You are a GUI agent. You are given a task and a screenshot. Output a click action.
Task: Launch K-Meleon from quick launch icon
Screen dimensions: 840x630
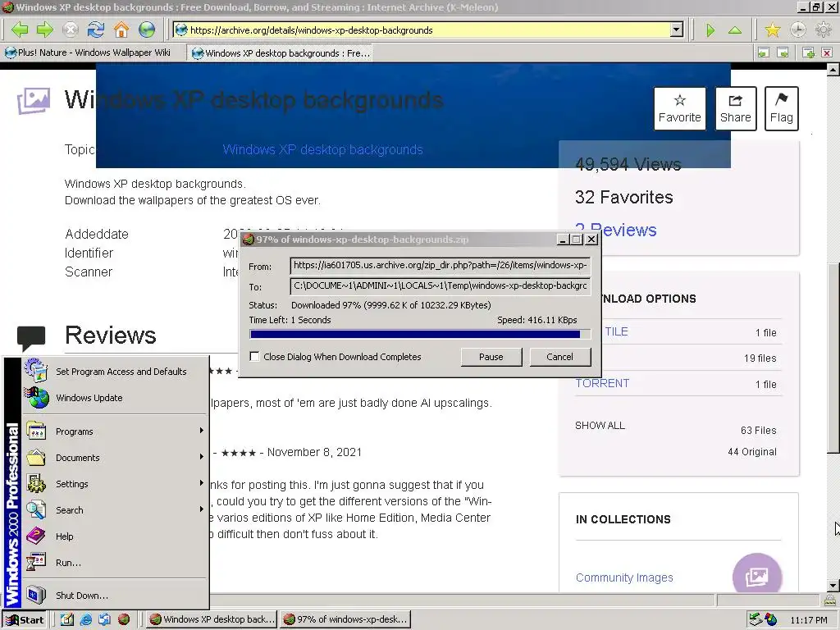tap(124, 620)
